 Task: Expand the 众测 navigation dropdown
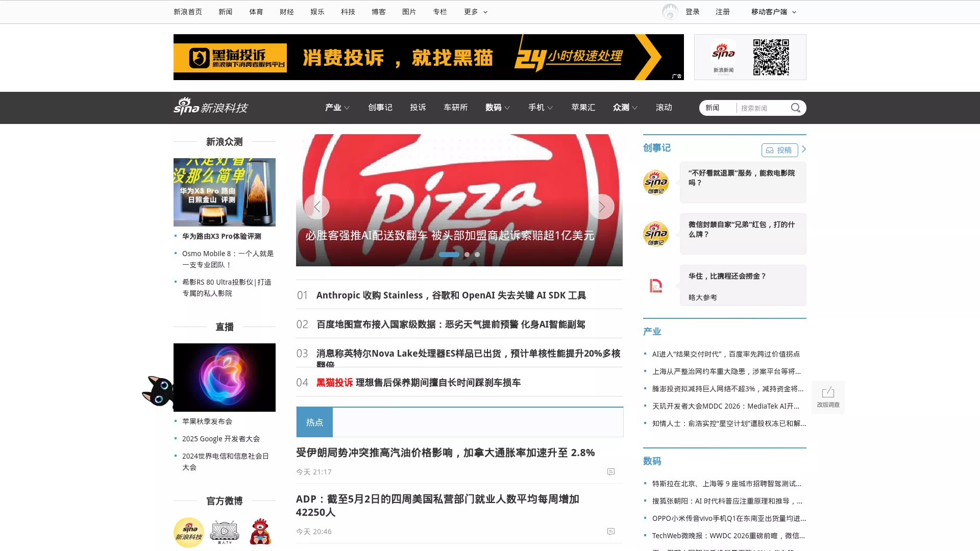tap(625, 108)
